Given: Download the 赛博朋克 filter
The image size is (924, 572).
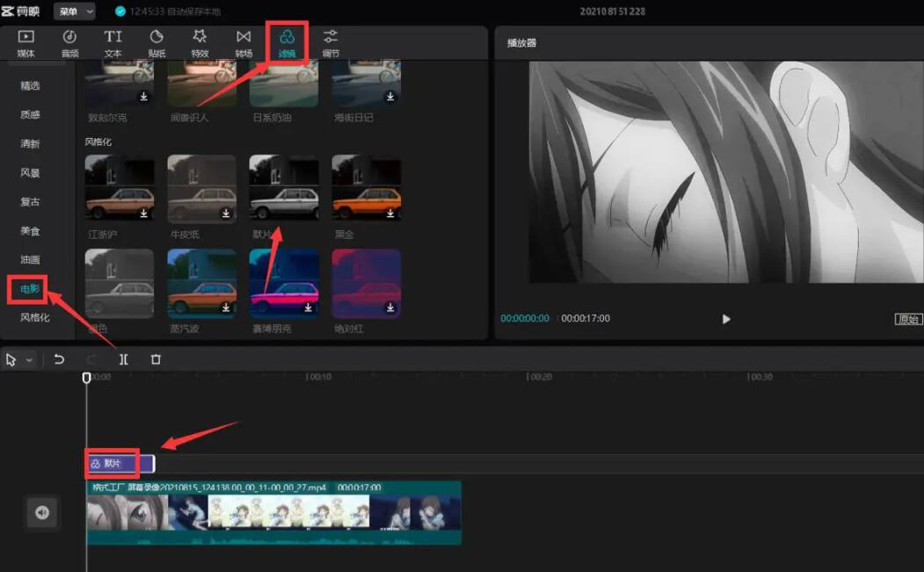Looking at the screenshot, I should click(309, 307).
